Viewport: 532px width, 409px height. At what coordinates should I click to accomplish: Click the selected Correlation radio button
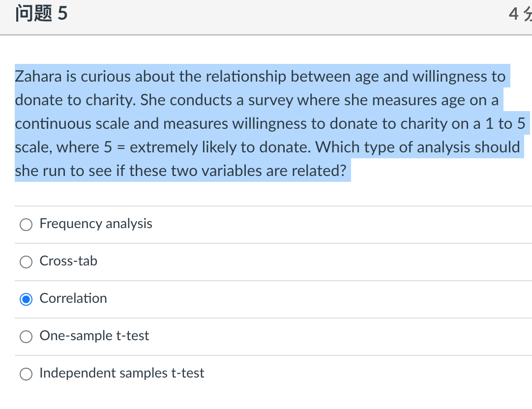click(x=27, y=299)
